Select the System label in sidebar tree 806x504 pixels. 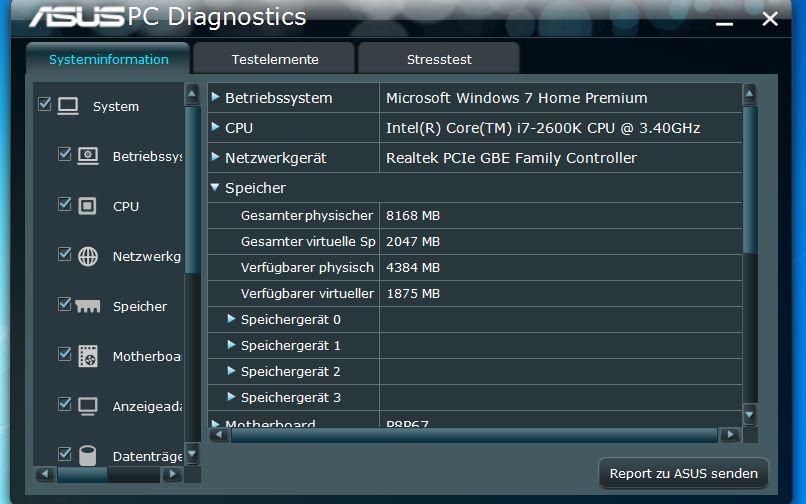pos(116,106)
